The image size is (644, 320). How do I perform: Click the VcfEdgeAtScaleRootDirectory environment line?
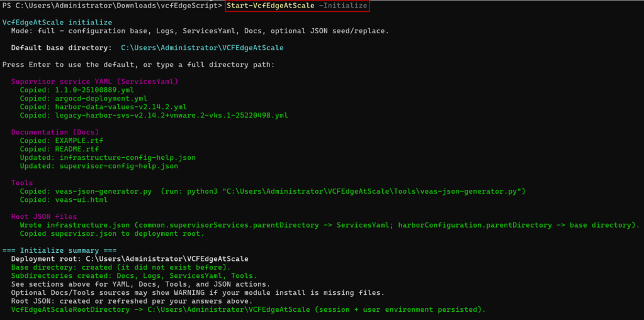pos(249,310)
